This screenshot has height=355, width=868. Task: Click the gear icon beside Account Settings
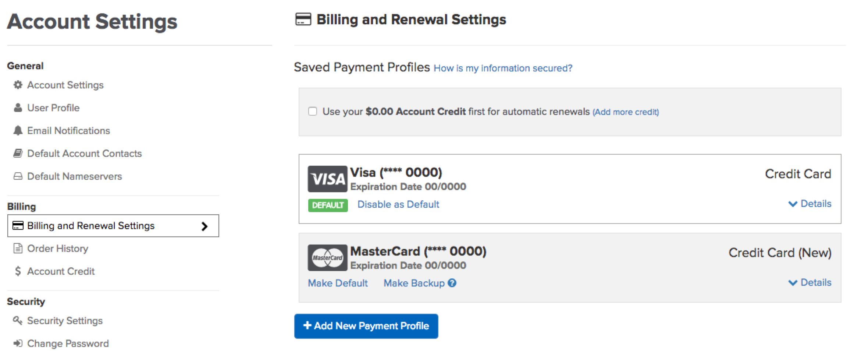click(18, 85)
